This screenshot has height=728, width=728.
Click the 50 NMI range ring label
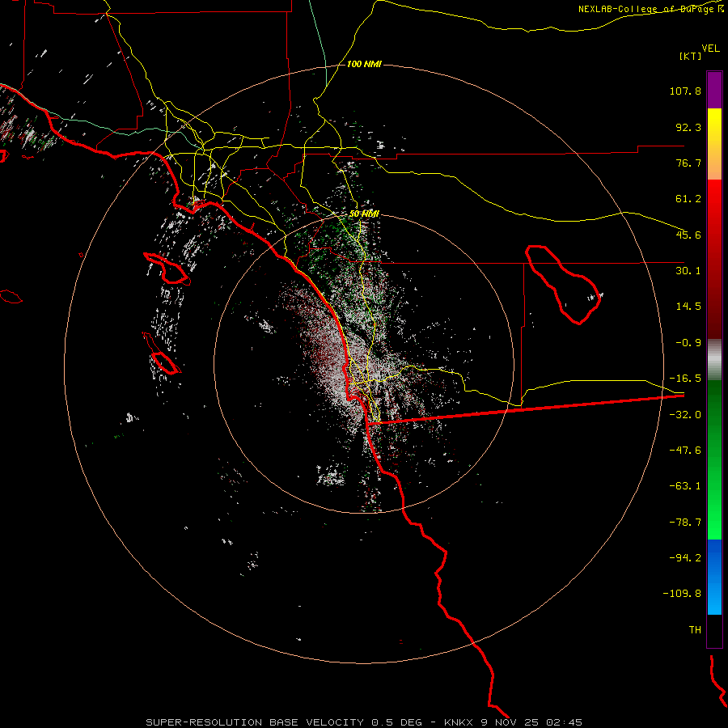point(364,214)
